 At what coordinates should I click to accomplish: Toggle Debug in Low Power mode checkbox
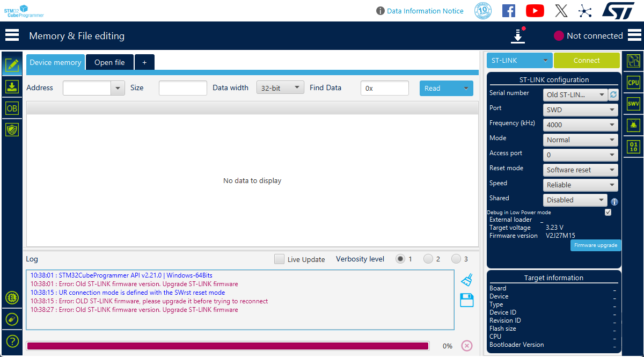coord(608,212)
